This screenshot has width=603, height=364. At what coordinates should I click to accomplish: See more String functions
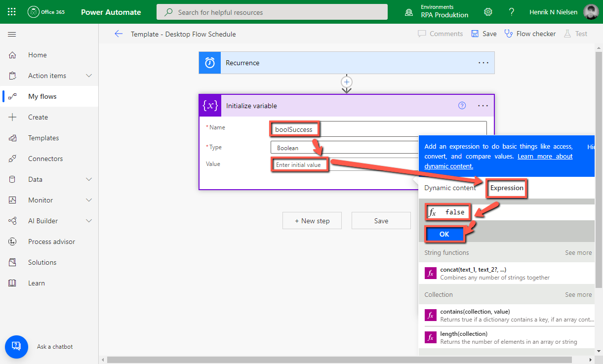pos(578,252)
